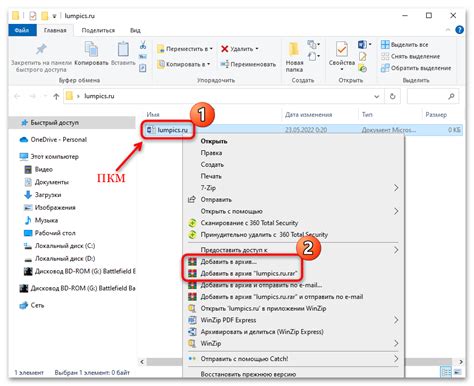The width and height of the screenshot is (474, 386).
Task: Click the Up one level arrow
Action: click(x=56, y=96)
